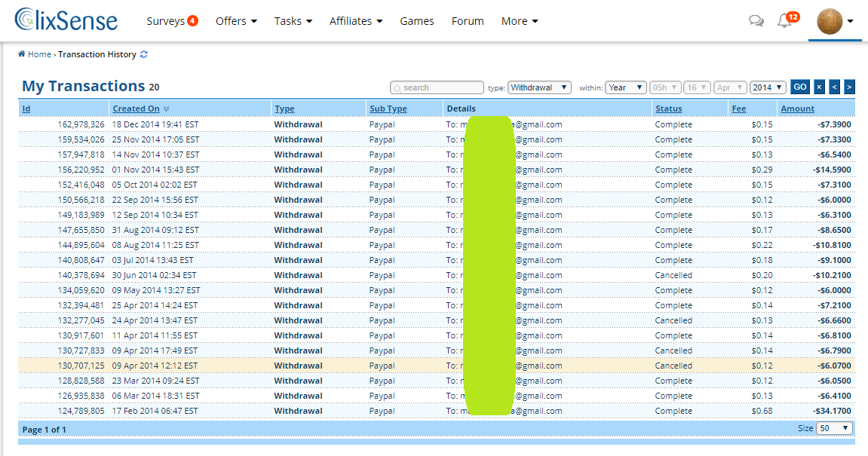Open the Forum menu item
Screen dimensions: 868x456
(x=468, y=21)
